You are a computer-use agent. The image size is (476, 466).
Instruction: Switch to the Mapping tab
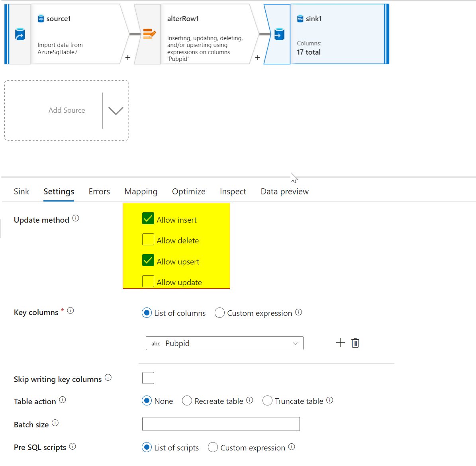tap(141, 192)
